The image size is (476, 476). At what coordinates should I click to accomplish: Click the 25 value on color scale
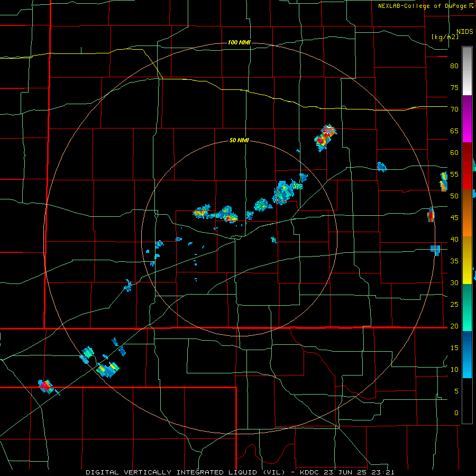pos(454,304)
